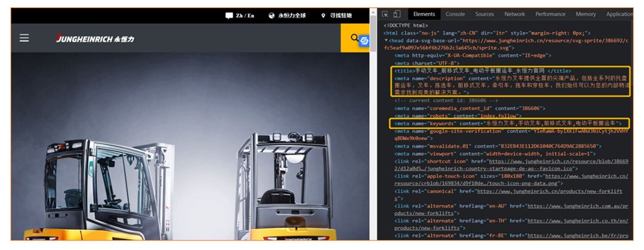This screenshot has width=644, height=250.
Task: Toggle the device toolbar icon in DevTools
Action: pos(397,14)
